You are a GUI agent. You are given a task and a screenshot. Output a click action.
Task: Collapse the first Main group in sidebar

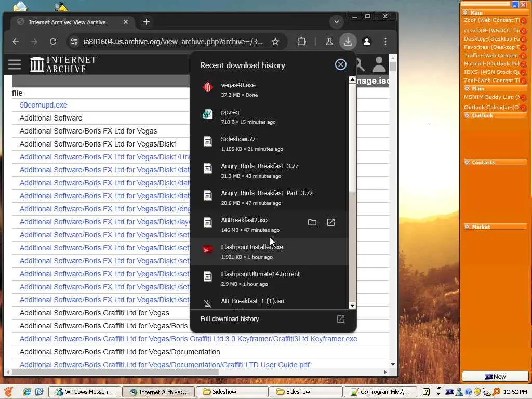(x=465, y=12)
